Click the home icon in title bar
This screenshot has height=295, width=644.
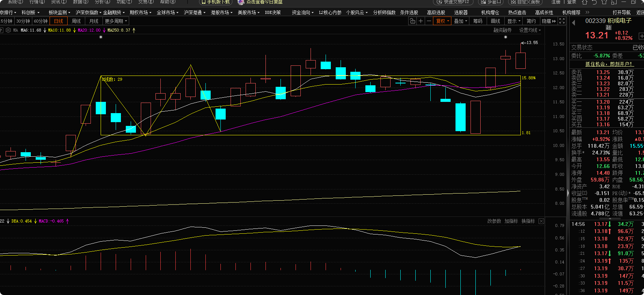point(585,2)
